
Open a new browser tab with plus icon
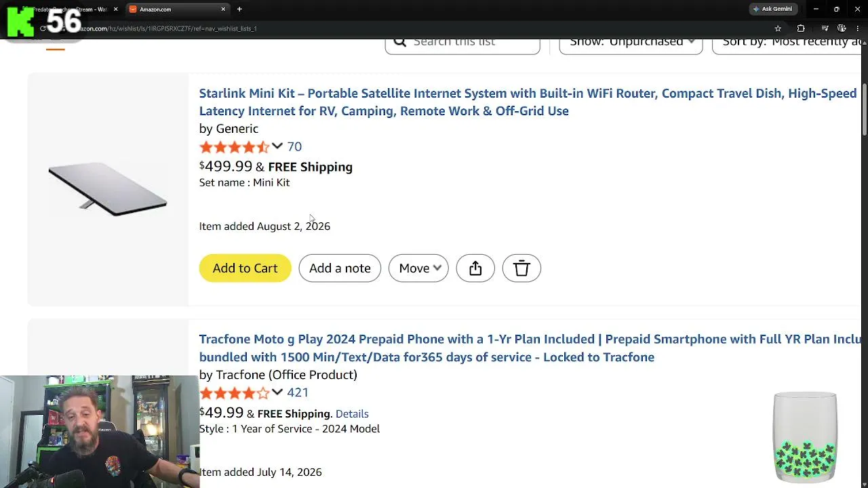tap(239, 9)
